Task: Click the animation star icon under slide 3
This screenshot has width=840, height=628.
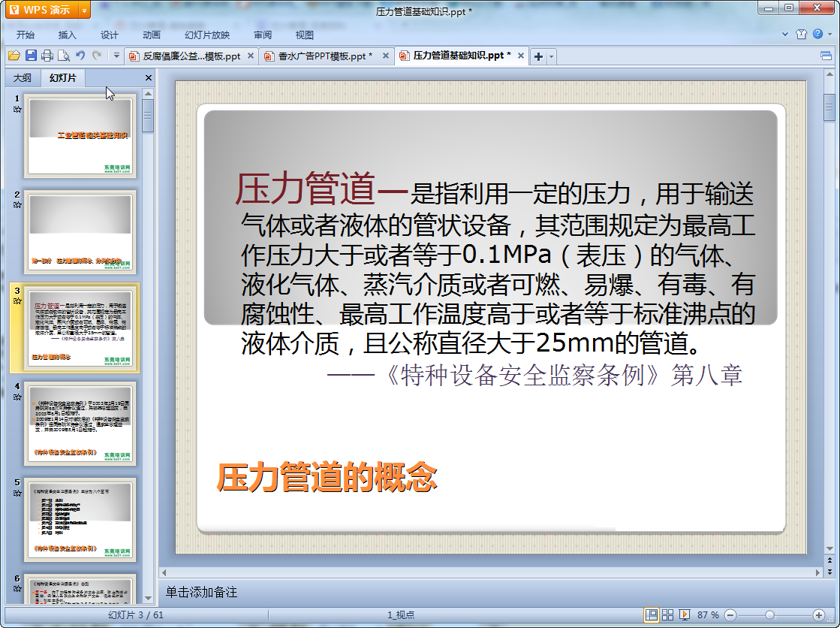Action: (x=17, y=301)
